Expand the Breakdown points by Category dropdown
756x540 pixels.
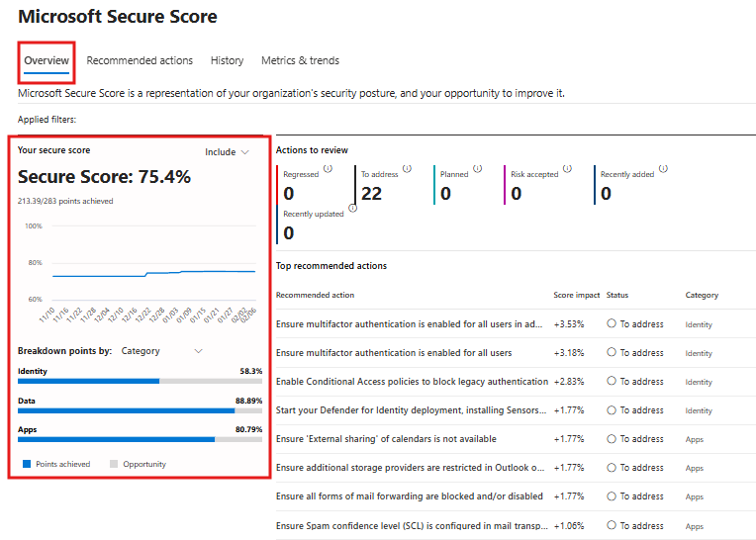(161, 351)
